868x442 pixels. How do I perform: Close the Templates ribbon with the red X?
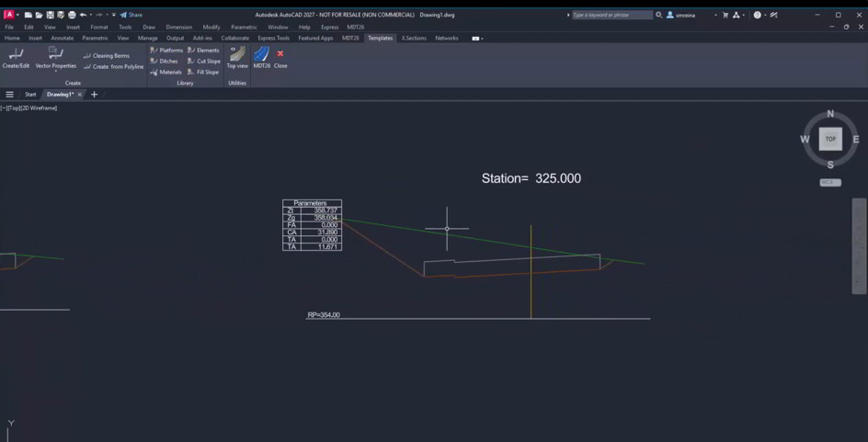280,58
